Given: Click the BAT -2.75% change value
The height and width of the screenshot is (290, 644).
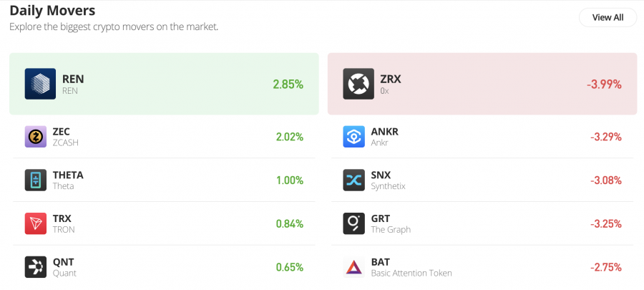Looking at the screenshot, I should (606, 267).
